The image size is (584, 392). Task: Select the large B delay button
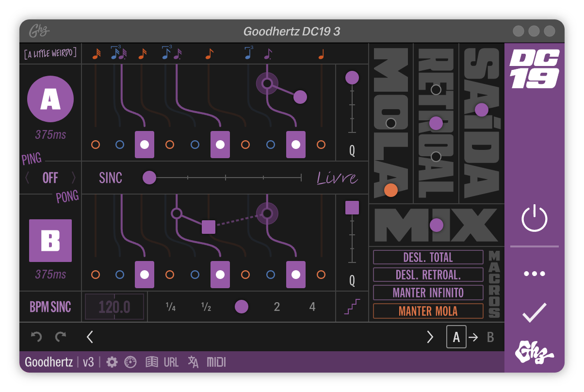pos(50,241)
